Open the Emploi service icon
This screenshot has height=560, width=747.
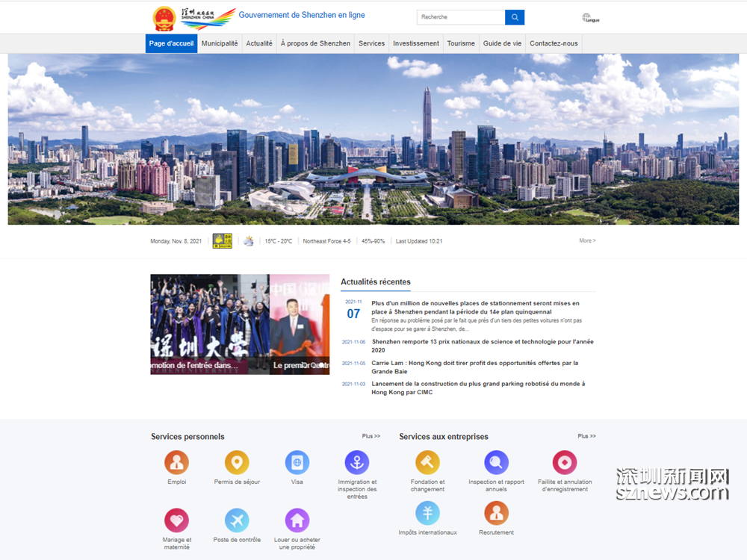[x=177, y=462]
